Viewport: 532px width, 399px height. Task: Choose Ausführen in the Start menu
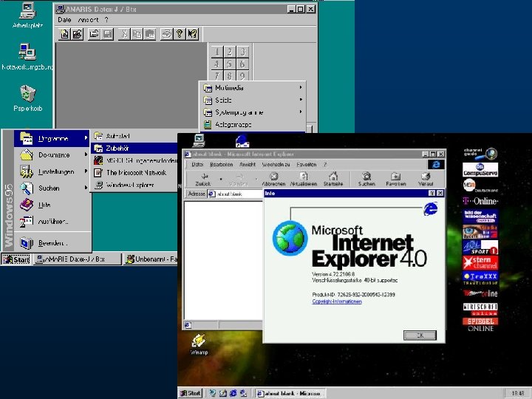[52, 222]
